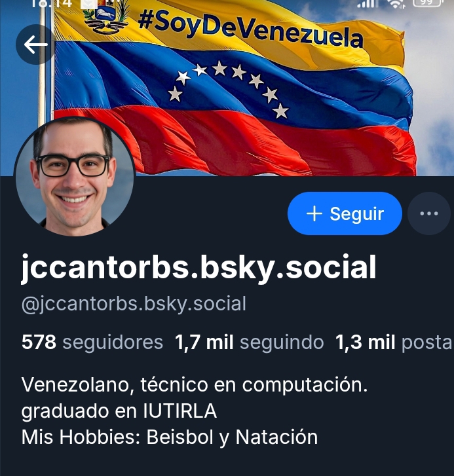Select the jccantorbs.bsky.social display name

(x=199, y=268)
